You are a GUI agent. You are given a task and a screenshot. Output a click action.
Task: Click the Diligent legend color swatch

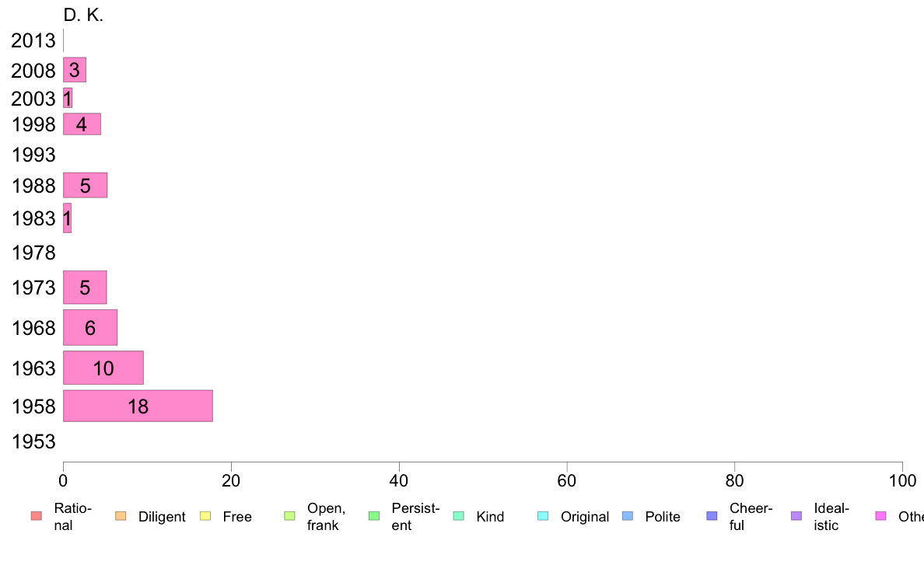point(121,516)
